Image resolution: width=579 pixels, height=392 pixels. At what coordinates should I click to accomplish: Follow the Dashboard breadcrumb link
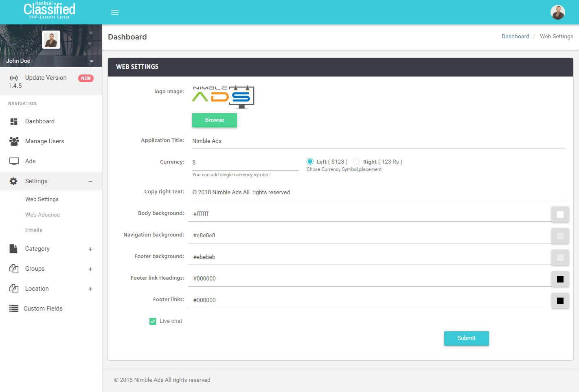[x=515, y=36]
